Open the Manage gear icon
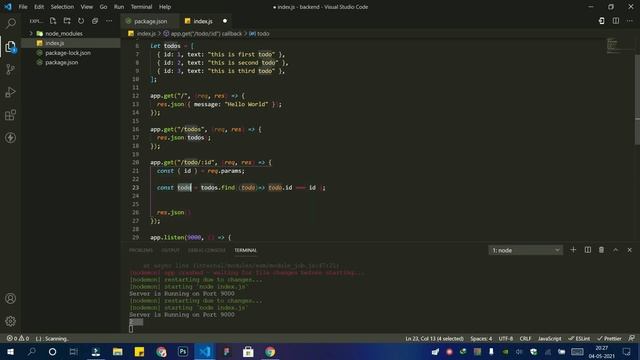640x360 pixels. tap(11, 321)
